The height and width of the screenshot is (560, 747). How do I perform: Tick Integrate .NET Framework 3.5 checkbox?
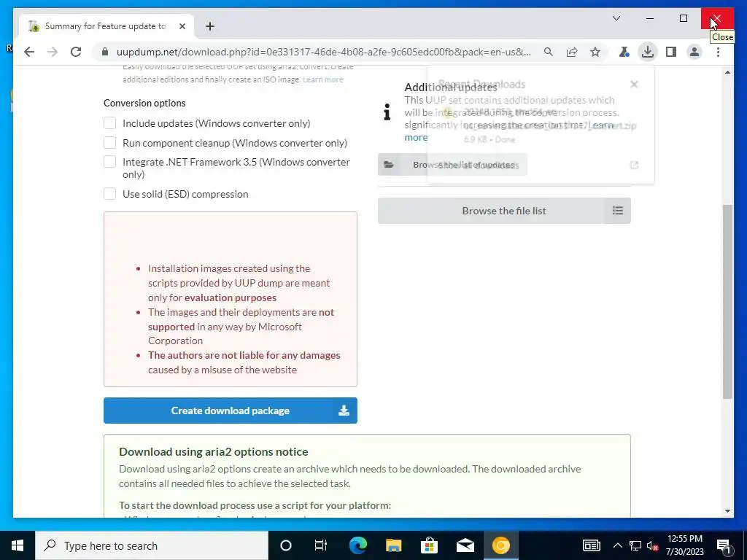click(109, 162)
